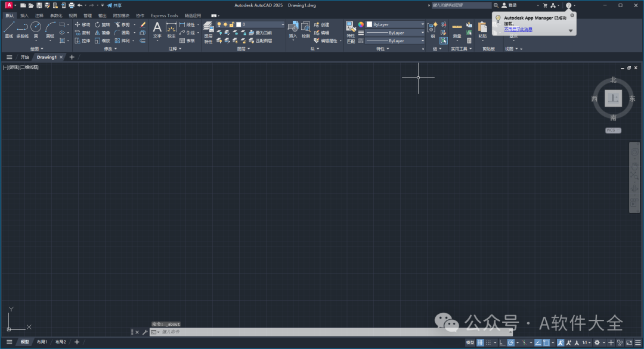The height and width of the screenshot is (349, 644).
Task: Toggle object snap tracking in status bar
Action: click(538, 342)
